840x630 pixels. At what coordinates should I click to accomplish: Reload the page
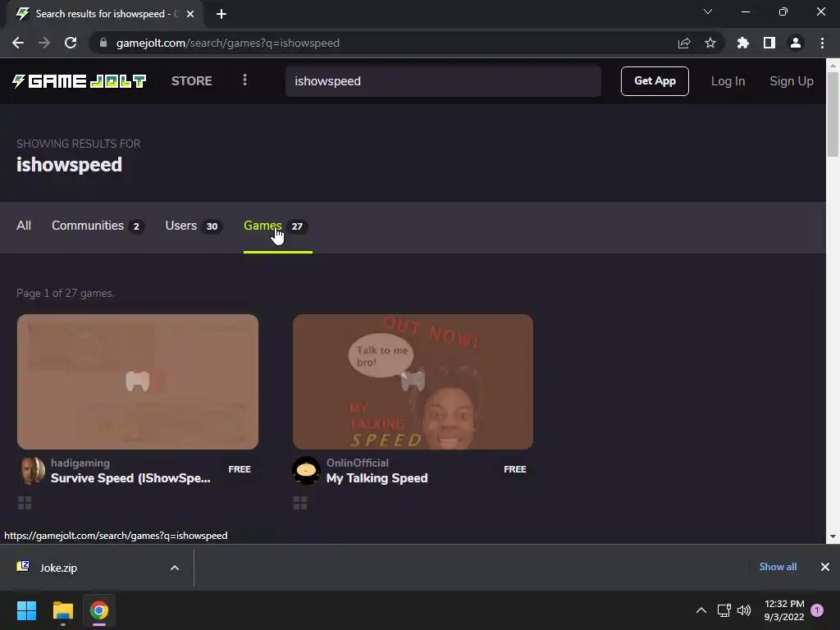71,43
